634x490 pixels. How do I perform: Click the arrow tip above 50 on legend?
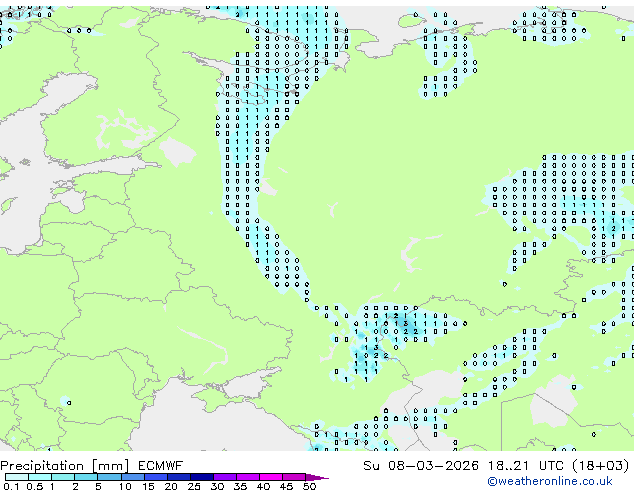coord(318,477)
